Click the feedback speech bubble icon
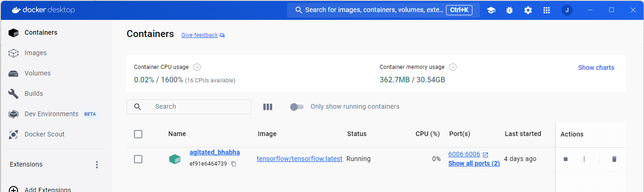Viewport: 644px width, 192px height. point(222,35)
